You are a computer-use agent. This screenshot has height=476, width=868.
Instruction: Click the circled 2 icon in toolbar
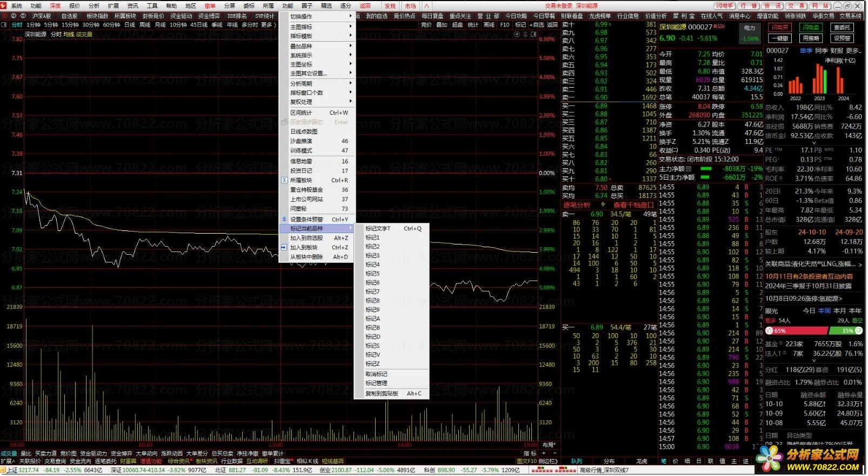pos(14,16)
